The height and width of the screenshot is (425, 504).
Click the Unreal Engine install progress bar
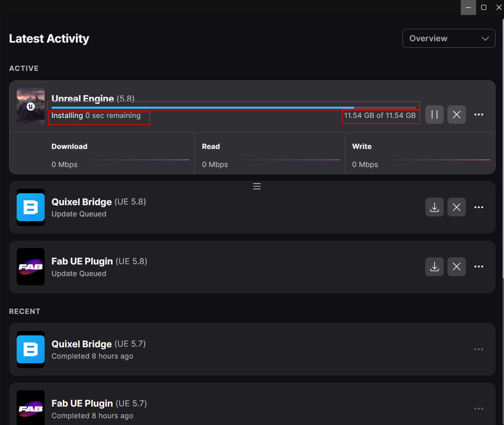[x=234, y=108]
